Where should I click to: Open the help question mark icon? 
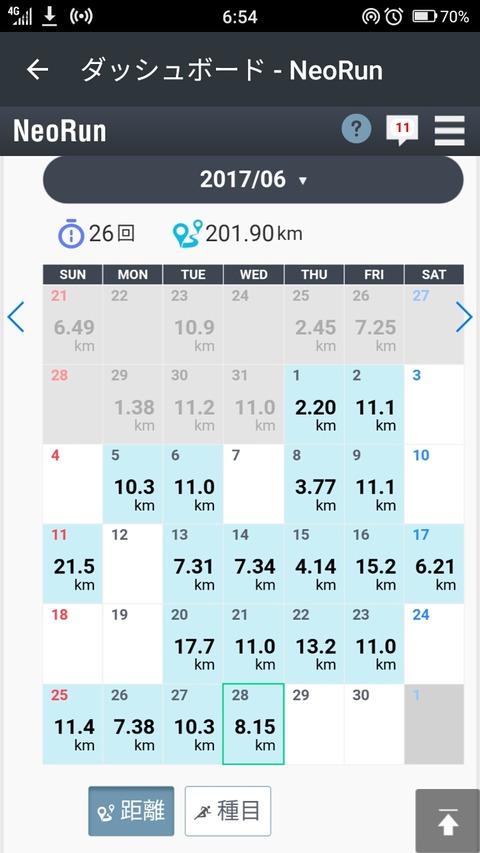tap(356, 129)
